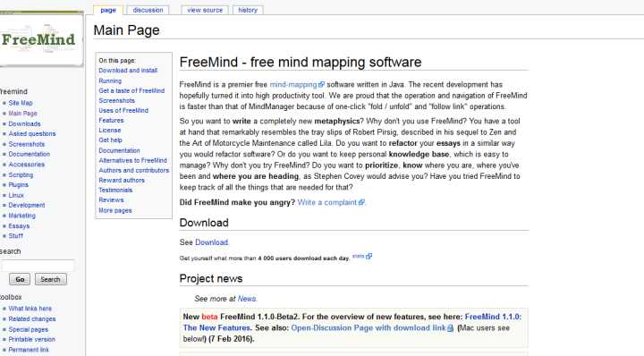This screenshot has height=356, width=644.
Task: Open the history tab
Action: pos(248,10)
